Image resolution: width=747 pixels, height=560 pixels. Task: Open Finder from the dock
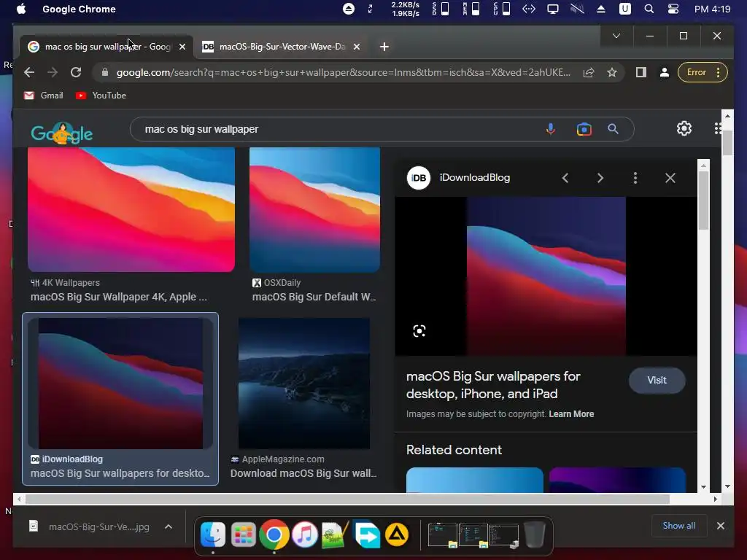[212, 534]
